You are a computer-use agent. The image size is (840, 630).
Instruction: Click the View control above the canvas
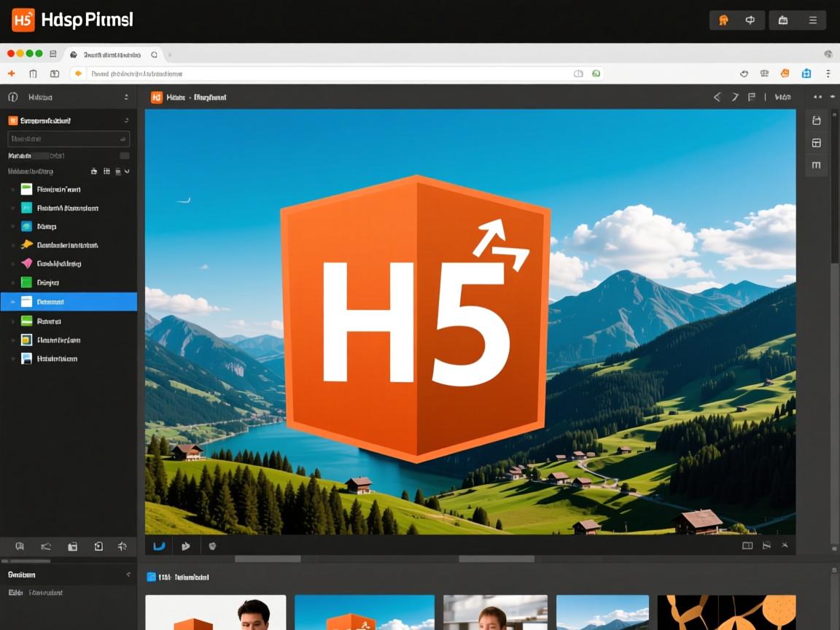783,96
